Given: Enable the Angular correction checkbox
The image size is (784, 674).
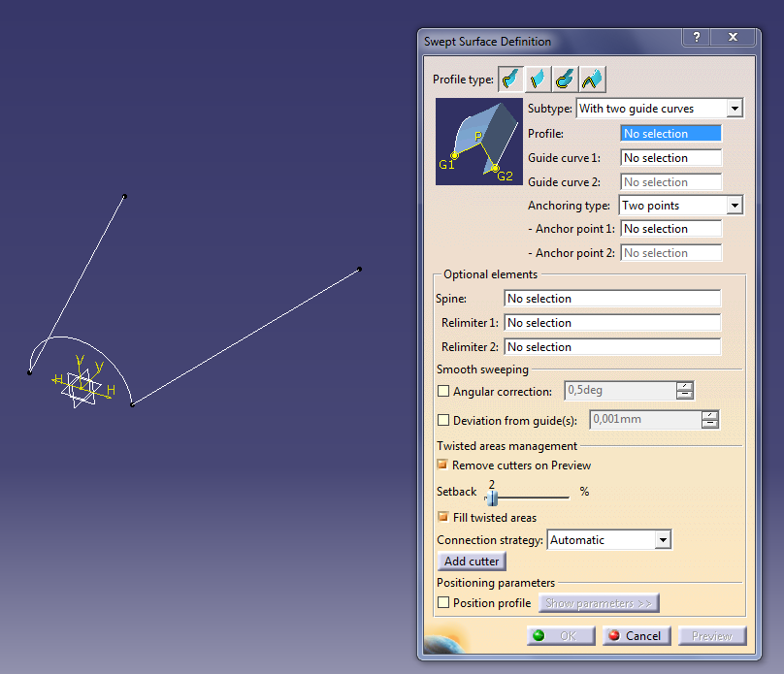Looking at the screenshot, I should [443, 391].
